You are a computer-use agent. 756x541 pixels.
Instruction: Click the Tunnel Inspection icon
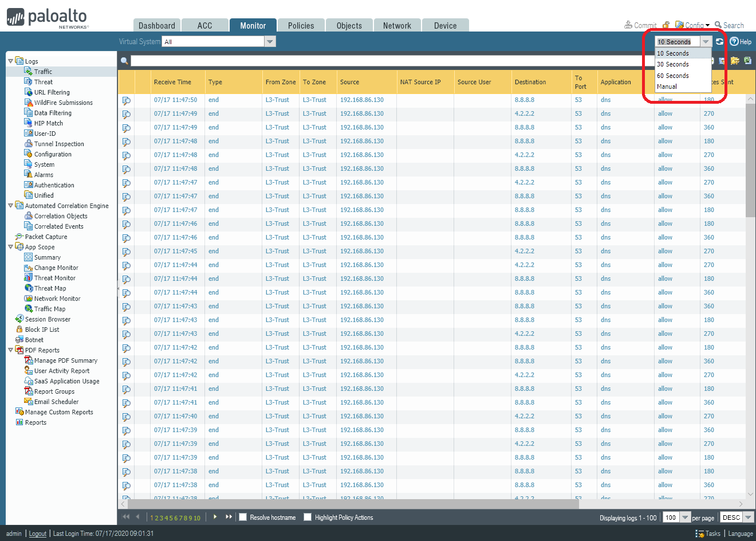28,144
